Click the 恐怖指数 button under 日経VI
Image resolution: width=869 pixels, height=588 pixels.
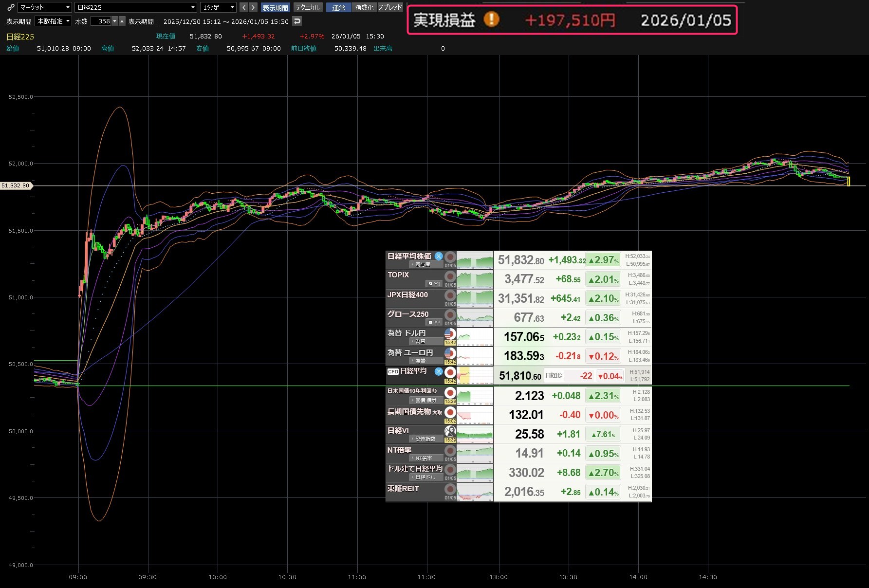[x=425, y=439]
